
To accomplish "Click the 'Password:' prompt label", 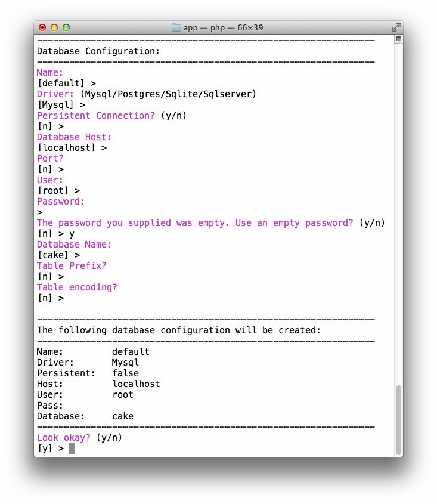I will [61, 202].
